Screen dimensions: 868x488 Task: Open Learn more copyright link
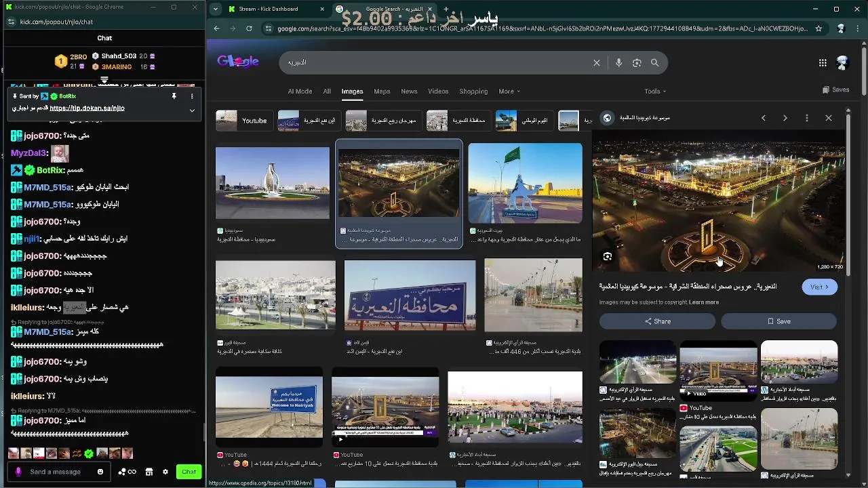pos(704,302)
